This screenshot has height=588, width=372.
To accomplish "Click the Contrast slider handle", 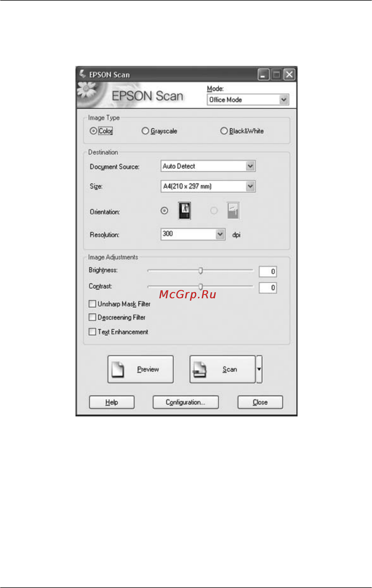I will [201, 287].
